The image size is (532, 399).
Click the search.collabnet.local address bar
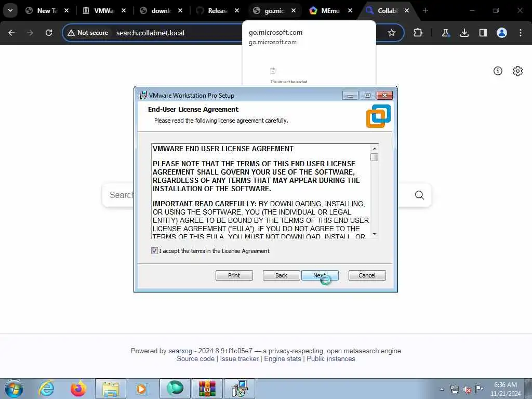pyautogui.click(x=150, y=33)
